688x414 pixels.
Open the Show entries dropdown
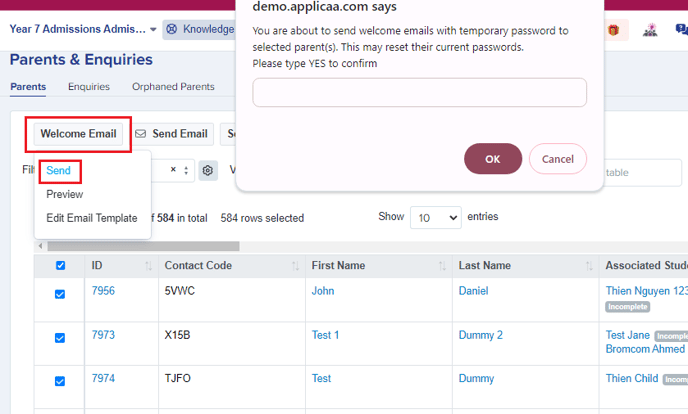[436, 218]
